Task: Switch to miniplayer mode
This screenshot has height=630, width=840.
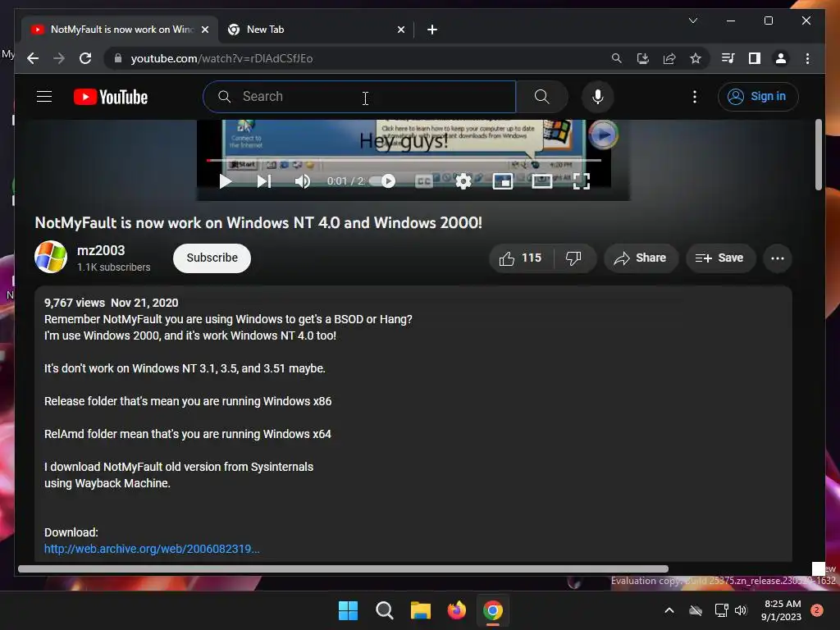Action: point(503,181)
